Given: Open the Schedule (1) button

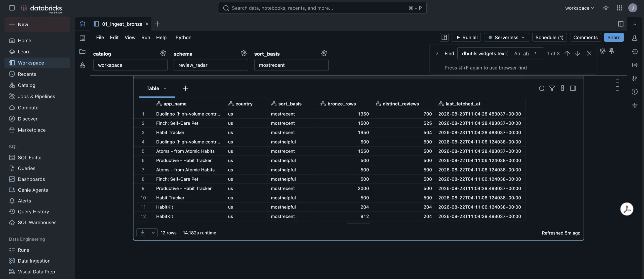Looking at the screenshot, I should coord(549,37).
